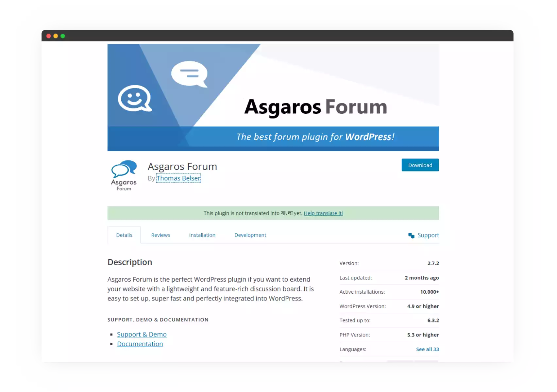Switch to the Reviews tab
557x392 pixels.
click(160, 235)
